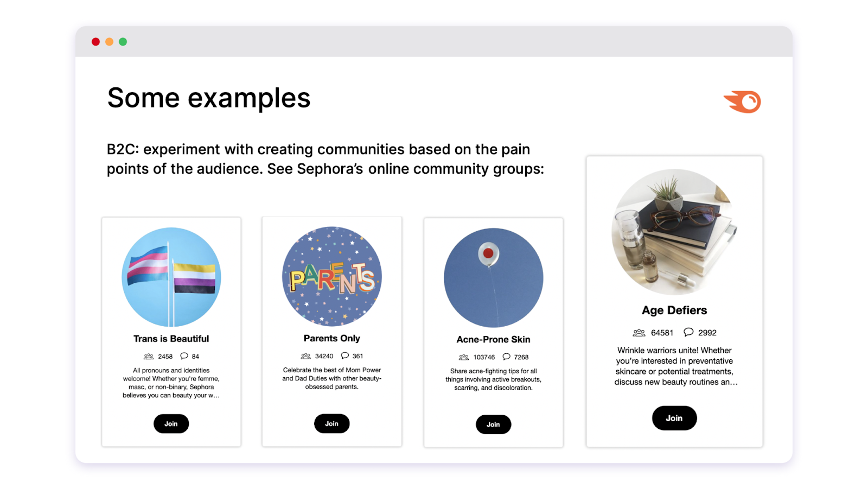Click the green window maximize dot
This screenshot has height=489, width=868.
[123, 42]
